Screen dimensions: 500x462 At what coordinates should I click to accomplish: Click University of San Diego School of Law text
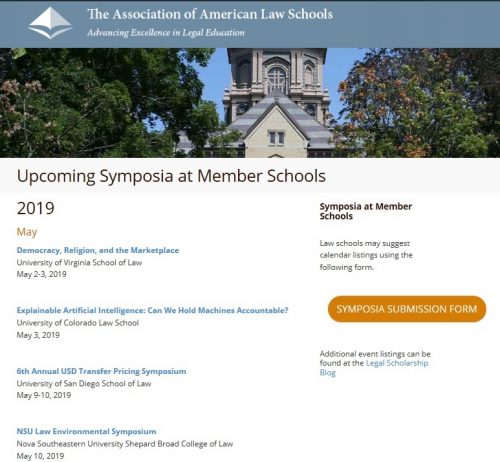point(84,383)
